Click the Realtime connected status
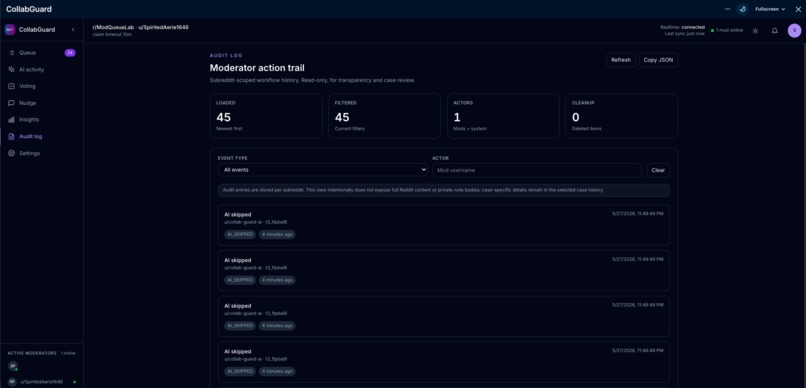The image size is (806, 388). [x=683, y=27]
